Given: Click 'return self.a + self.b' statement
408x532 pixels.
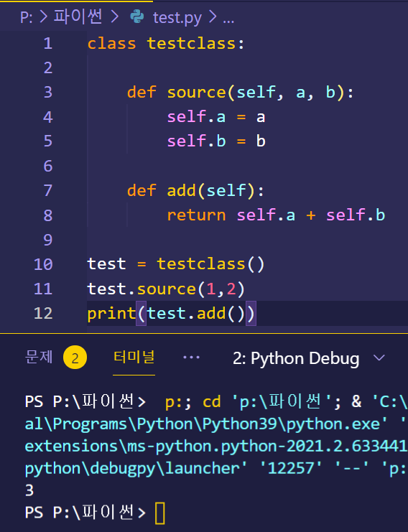Looking at the screenshot, I should tap(276, 215).
